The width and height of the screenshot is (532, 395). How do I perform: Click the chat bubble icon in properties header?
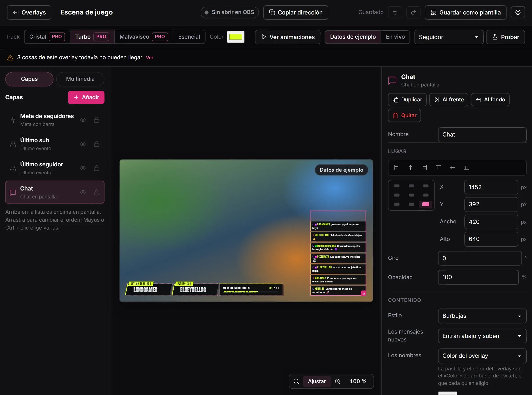click(392, 81)
